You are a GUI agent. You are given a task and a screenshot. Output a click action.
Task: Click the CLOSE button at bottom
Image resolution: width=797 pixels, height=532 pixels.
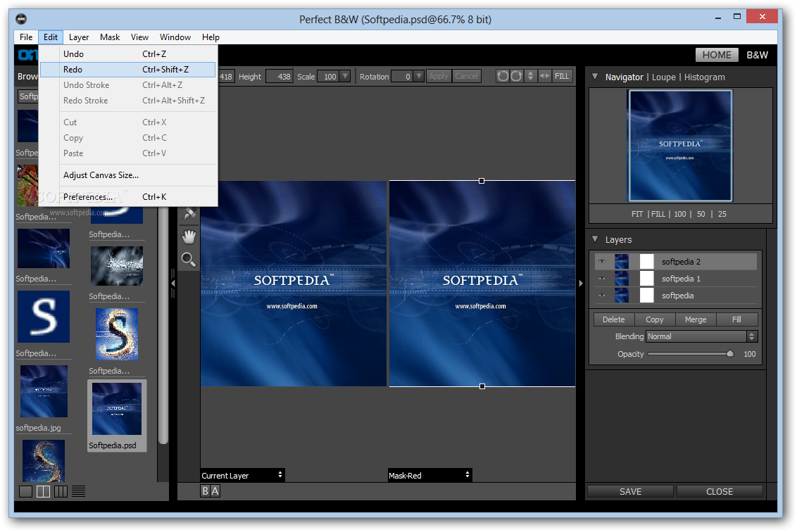click(720, 491)
